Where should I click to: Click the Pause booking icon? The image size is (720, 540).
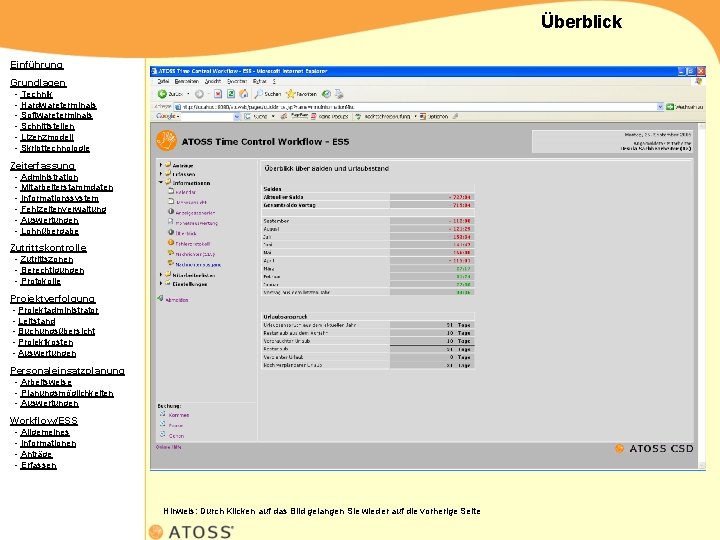[x=163, y=424]
